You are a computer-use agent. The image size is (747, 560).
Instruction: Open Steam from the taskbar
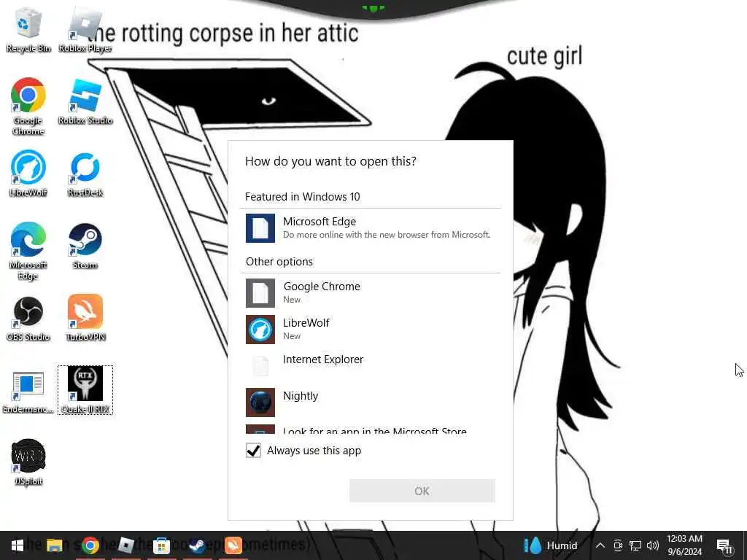197,545
